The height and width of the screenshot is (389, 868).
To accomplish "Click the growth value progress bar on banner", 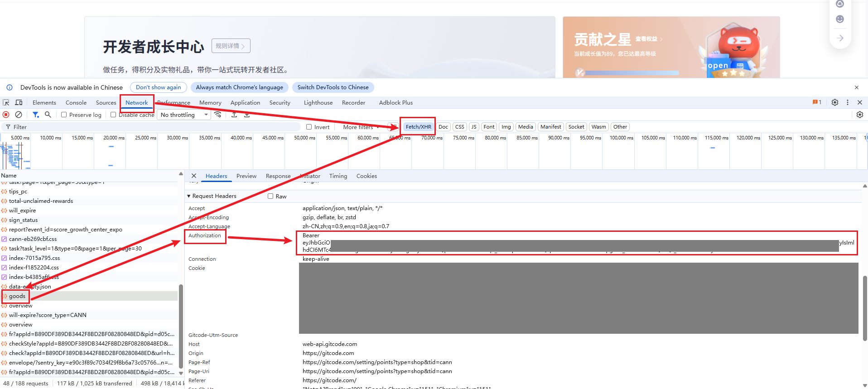I will click(632, 72).
